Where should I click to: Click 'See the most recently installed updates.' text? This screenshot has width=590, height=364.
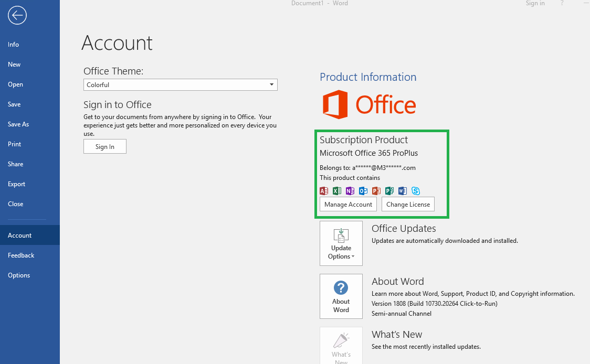(x=426, y=347)
